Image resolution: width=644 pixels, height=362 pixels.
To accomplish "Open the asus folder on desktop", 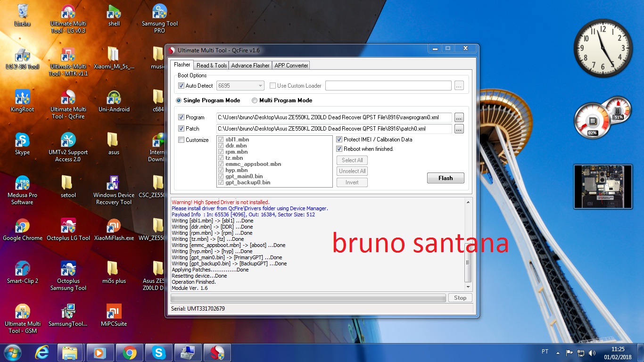I will pyautogui.click(x=114, y=144).
